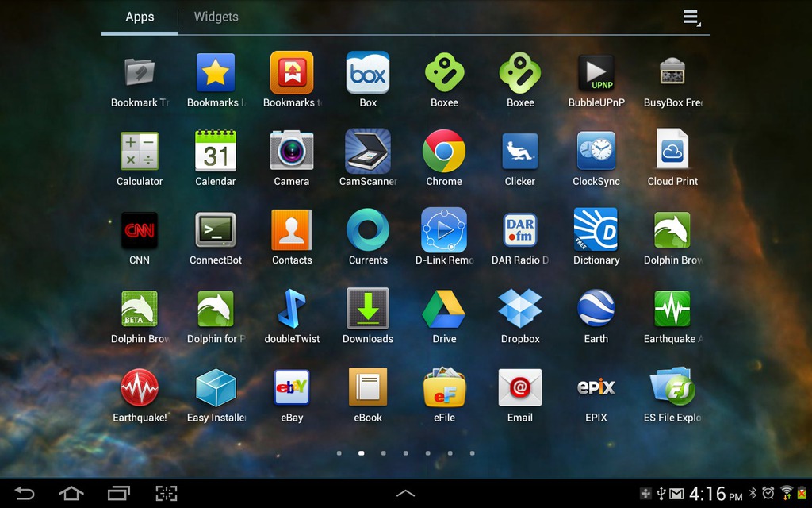Open the Calendar app
This screenshot has height=508, width=812.
[216, 151]
